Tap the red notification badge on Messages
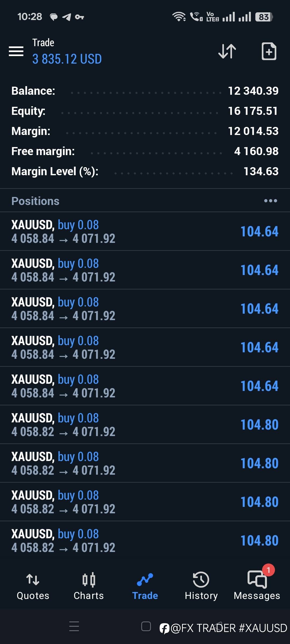290x644 pixels. (269, 570)
